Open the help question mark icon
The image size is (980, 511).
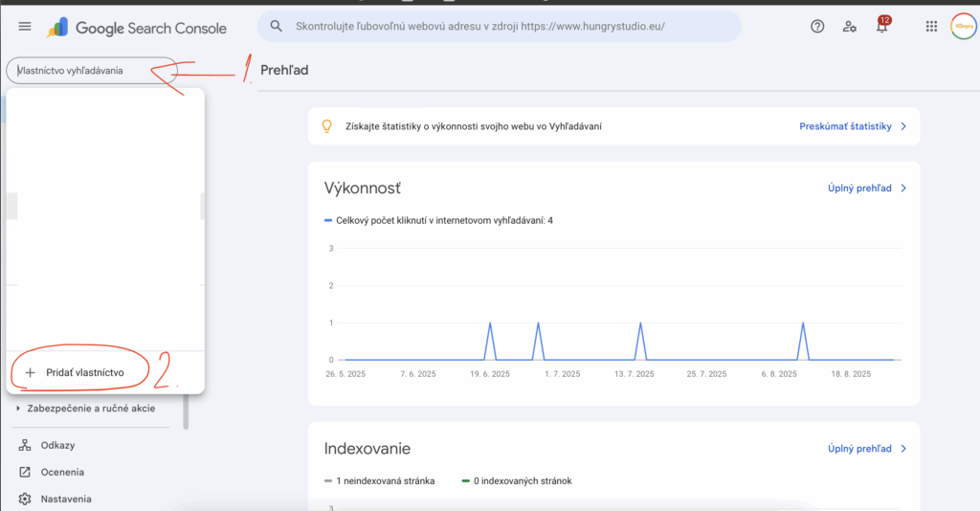[x=817, y=26]
